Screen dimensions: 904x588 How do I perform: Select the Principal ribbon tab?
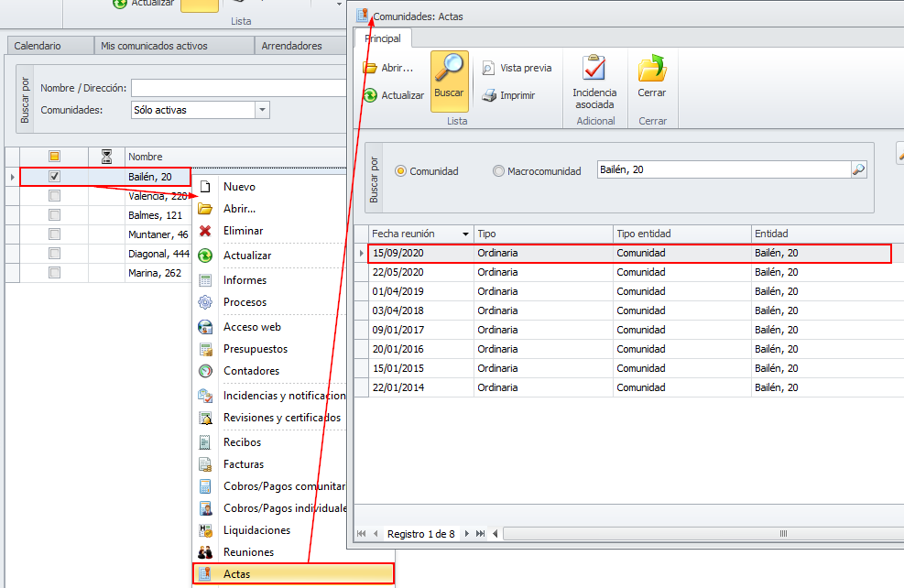pos(383,38)
